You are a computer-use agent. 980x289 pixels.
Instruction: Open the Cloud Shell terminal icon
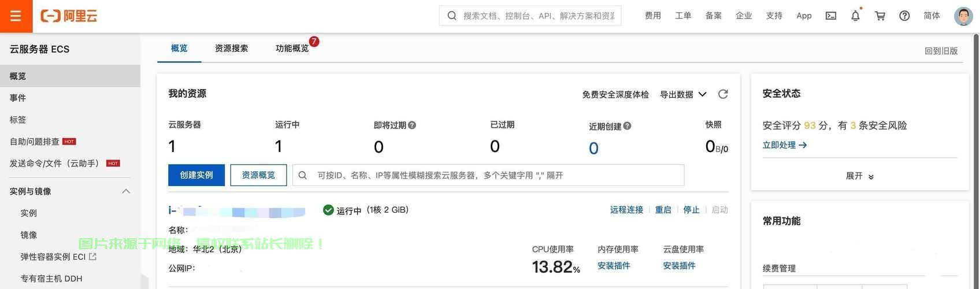(x=831, y=16)
